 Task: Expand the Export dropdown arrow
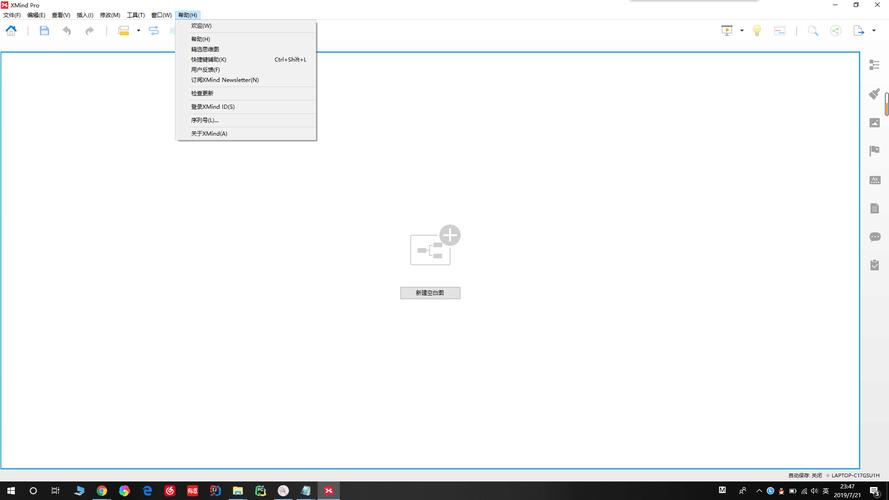coord(873,31)
